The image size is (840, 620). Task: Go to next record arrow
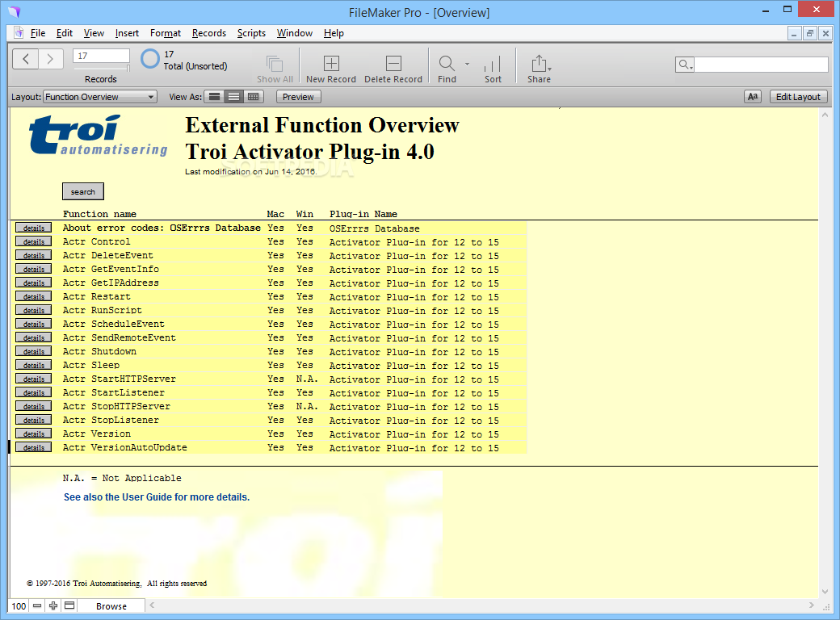(50, 59)
